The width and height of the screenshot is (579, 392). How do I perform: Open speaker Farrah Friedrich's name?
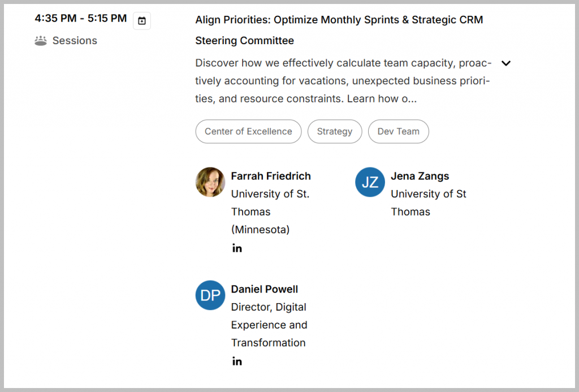click(x=271, y=176)
